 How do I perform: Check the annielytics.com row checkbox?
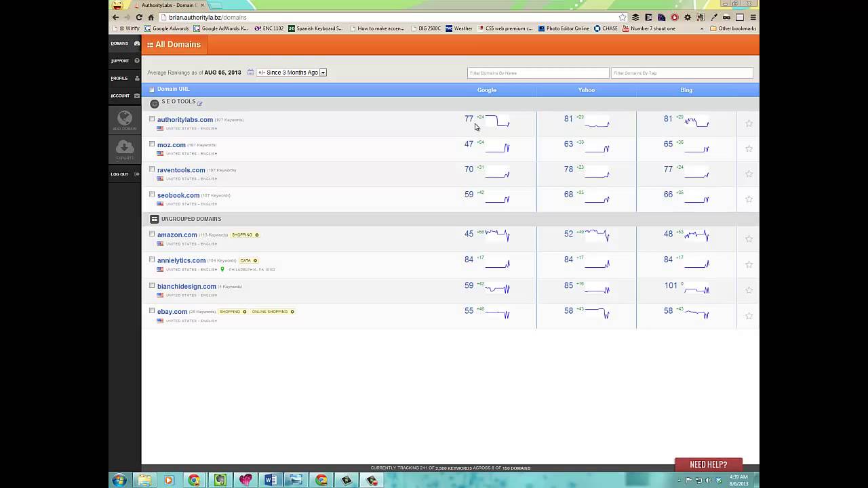(152, 260)
